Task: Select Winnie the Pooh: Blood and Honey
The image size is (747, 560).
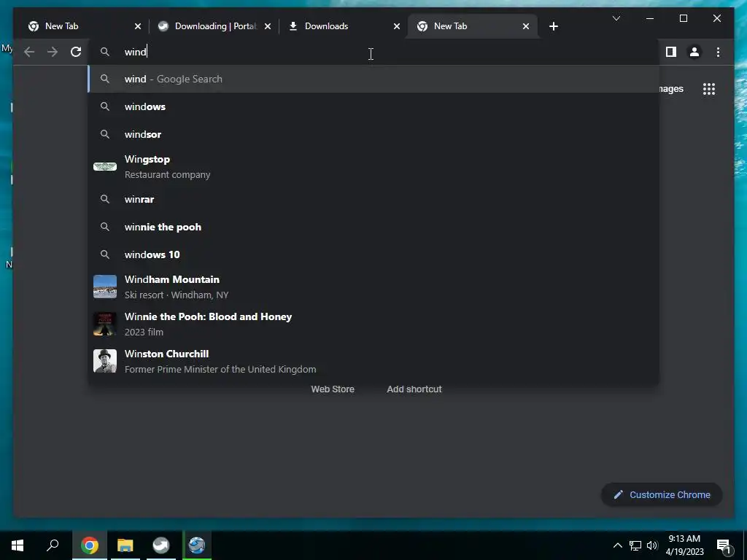Action: 374,324
